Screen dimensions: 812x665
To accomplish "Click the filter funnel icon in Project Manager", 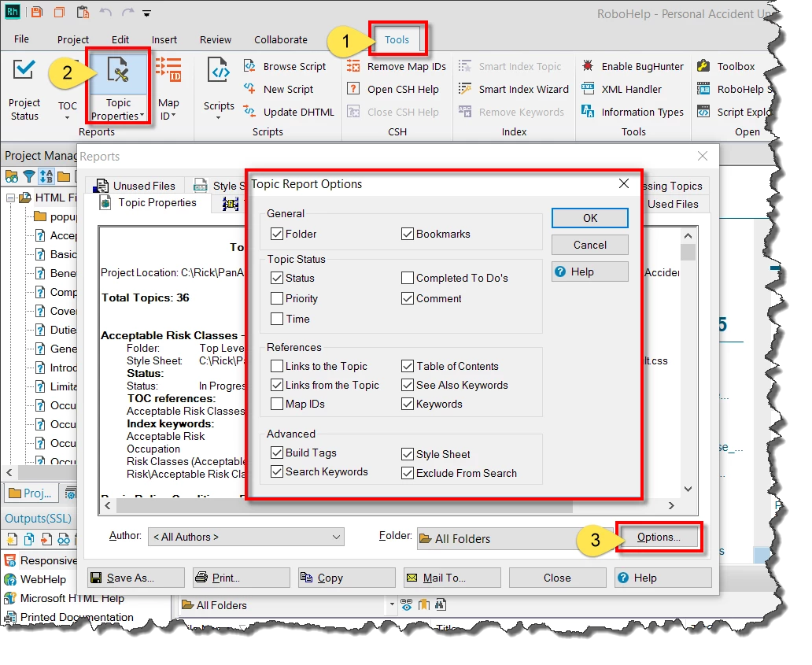I will click(29, 176).
